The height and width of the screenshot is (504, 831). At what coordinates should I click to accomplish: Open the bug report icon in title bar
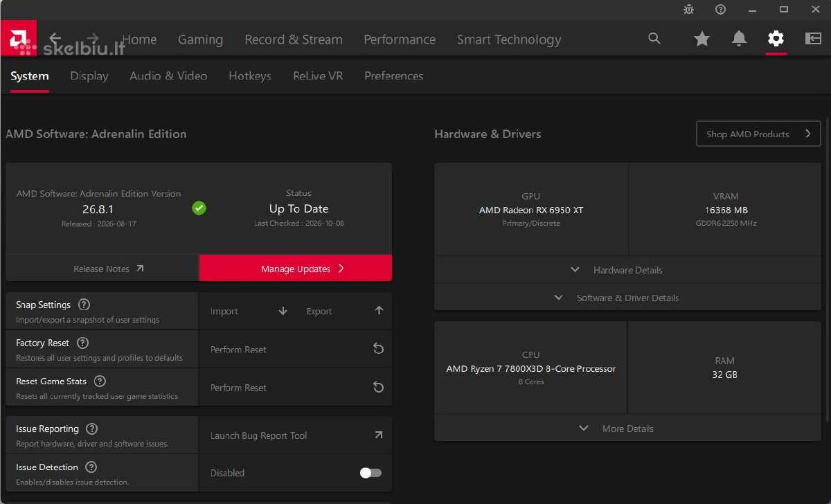(688, 10)
